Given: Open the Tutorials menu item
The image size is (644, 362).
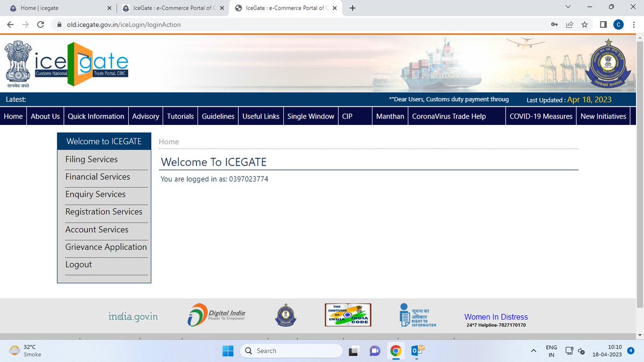Looking at the screenshot, I should pyautogui.click(x=180, y=116).
